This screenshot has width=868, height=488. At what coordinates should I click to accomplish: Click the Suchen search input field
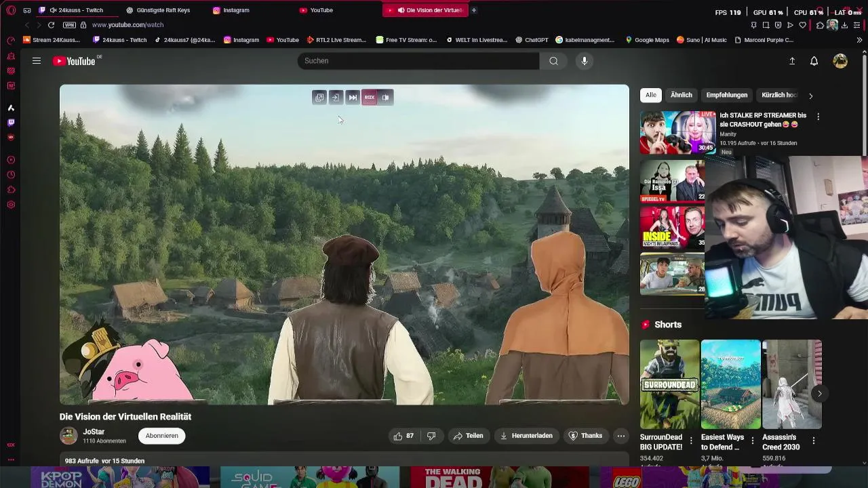click(x=418, y=61)
